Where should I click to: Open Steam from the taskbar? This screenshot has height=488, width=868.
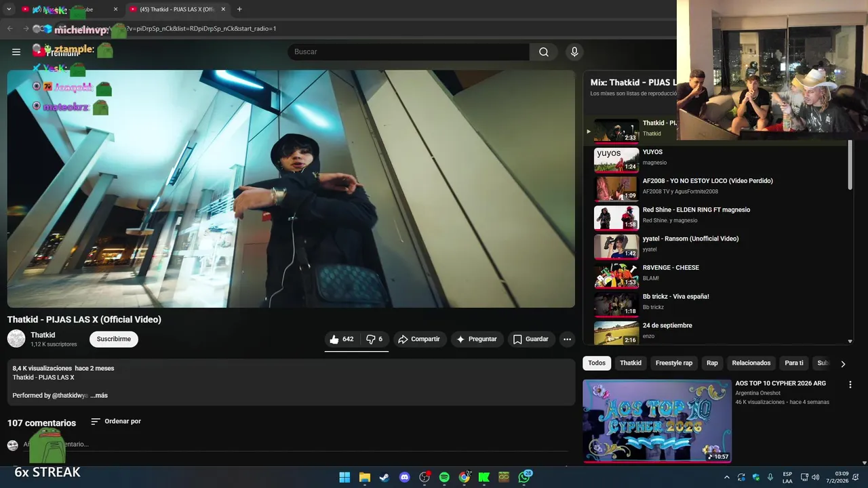384,477
